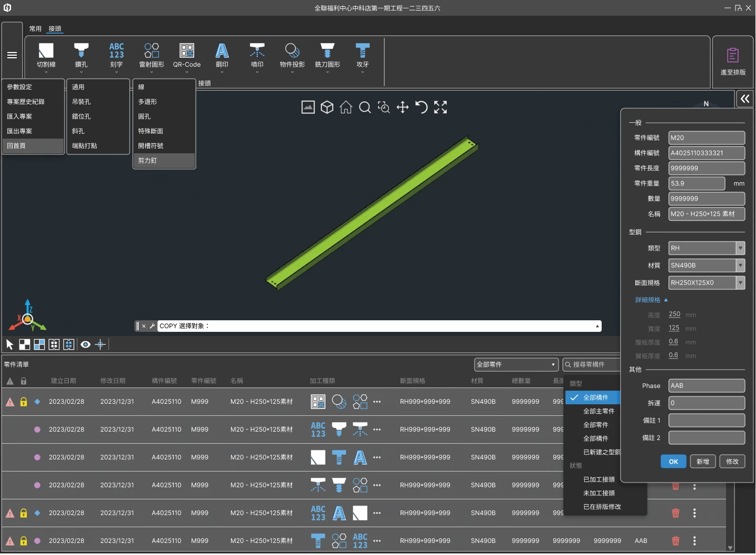Select 全部構件 checked filter option
The width and height of the screenshot is (756, 555).
595,397
